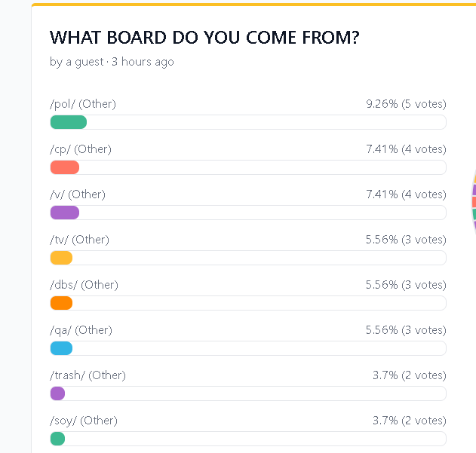Click the green /soy/ progress bar
Viewport: 476px width, 453px height.
(57, 439)
